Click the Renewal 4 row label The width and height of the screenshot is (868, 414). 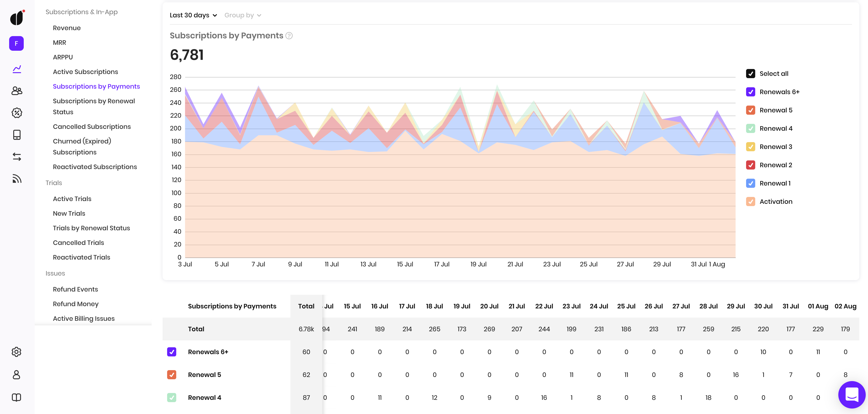coord(204,398)
